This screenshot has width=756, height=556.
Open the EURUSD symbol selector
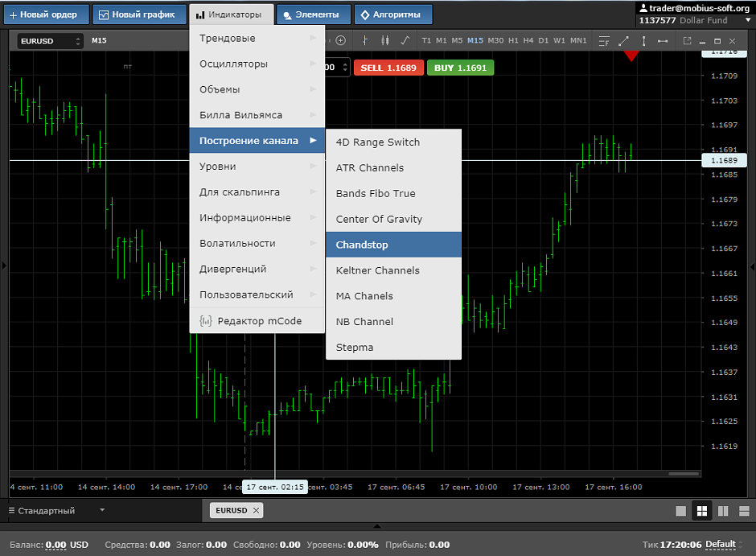50,41
